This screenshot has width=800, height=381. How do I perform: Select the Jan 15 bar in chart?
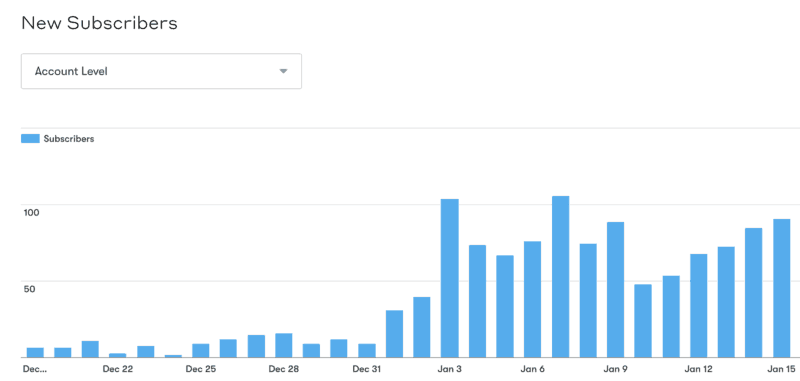[x=782, y=288]
